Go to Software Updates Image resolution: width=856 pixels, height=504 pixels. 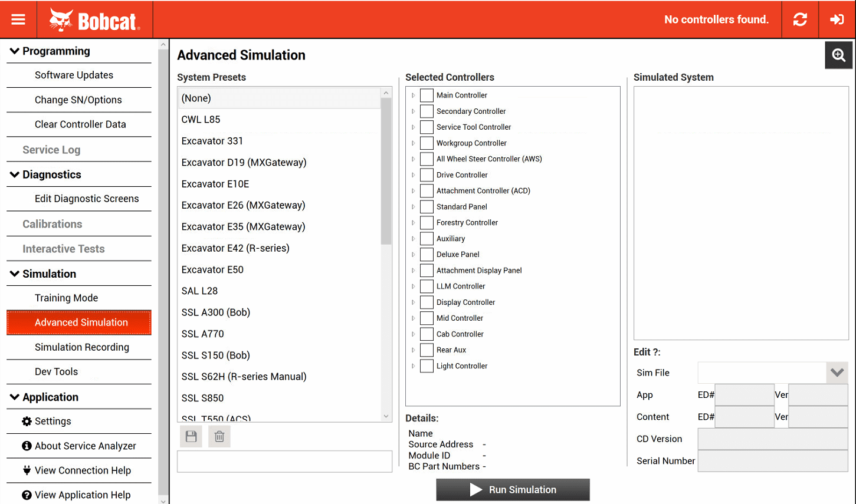74,75
